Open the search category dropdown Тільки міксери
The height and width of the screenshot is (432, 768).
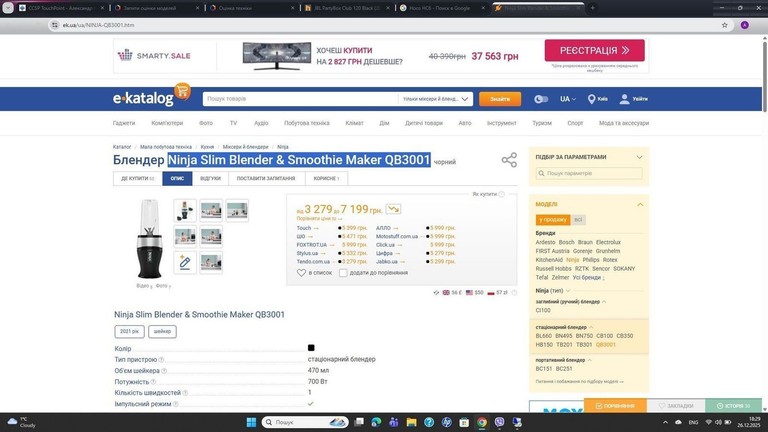coord(435,99)
